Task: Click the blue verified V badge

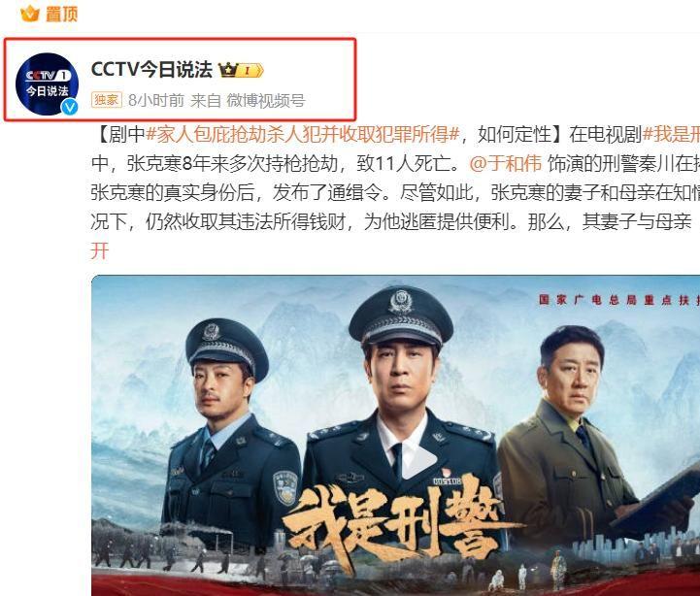Action: coord(69,107)
